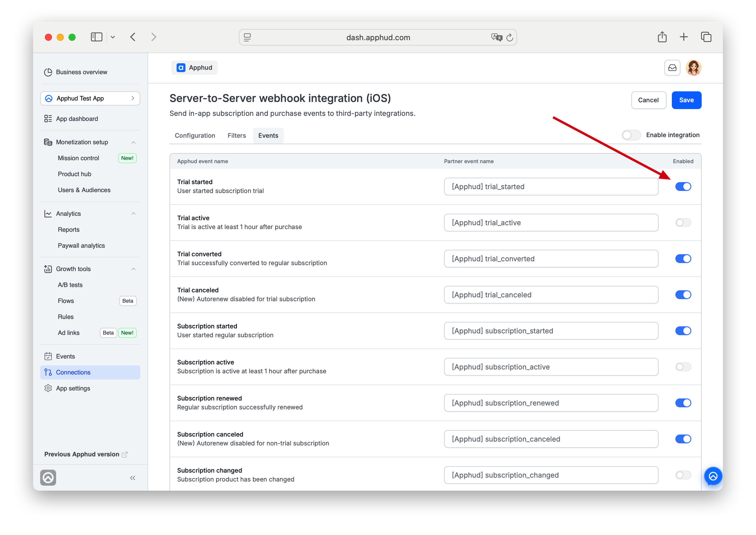The image size is (756, 535).
Task: Go forward with the browser forward arrow
Action: (154, 37)
